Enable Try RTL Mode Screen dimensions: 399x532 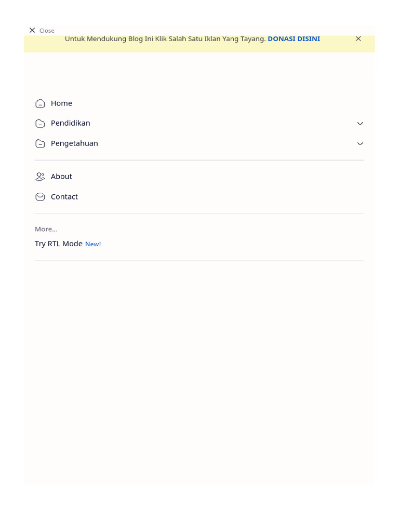(x=59, y=244)
